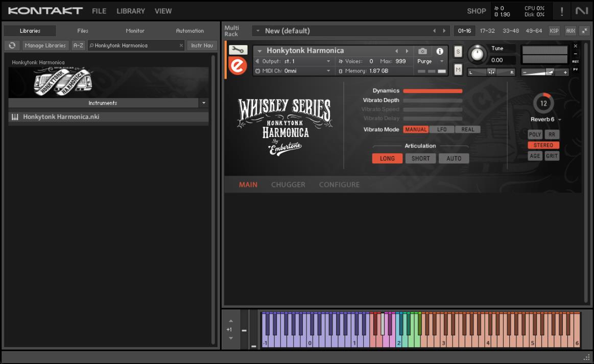Open Honkytonk Harmonica.nki instrument file
Image resolution: width=594 pixels, height=364 pixels.
coord(61,117)
